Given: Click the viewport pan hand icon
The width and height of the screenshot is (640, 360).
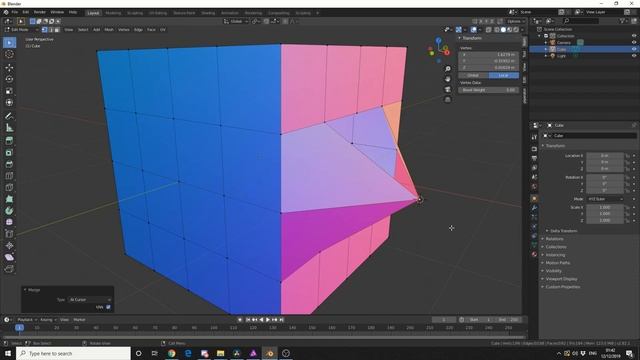Looking at the screenshot, I should [x=448, y=79].
